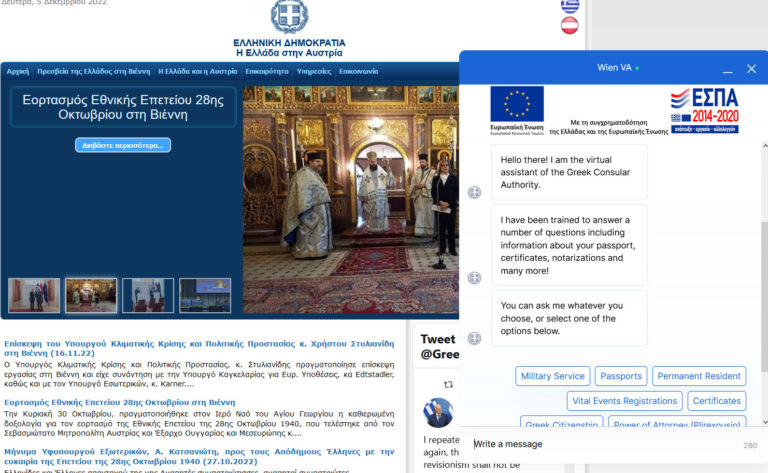768x473 pixels.
Task: Click 'You can ask me whatever' message
Action: [569, 318]
